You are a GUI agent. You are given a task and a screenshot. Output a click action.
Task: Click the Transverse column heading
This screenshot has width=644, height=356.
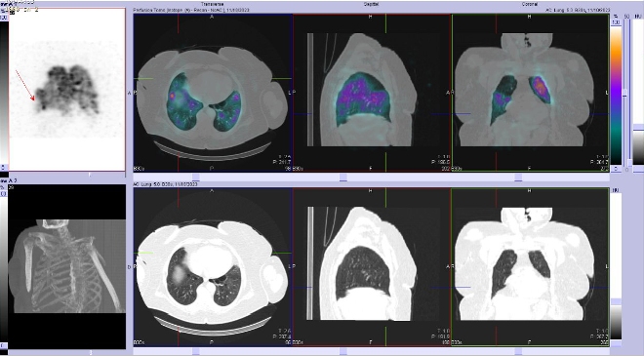point(212,4)
